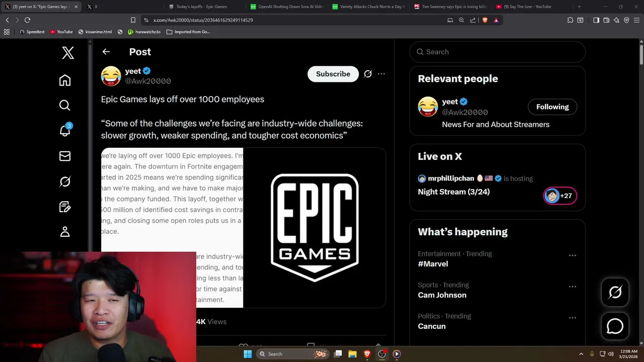Open more options for Cam Johnson trend
Viewport: 644px width, 362px height.
573,287
